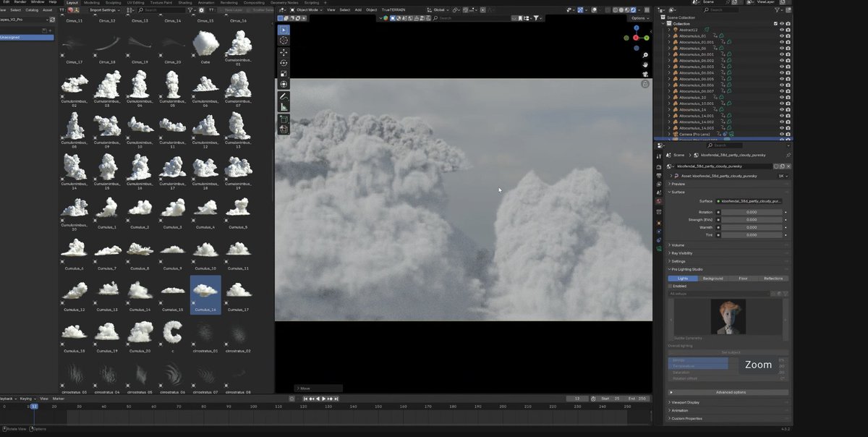Select the Rotate tool in the viewport toolbar
Screen dimensions: 868x437
[x=284, y=63]
